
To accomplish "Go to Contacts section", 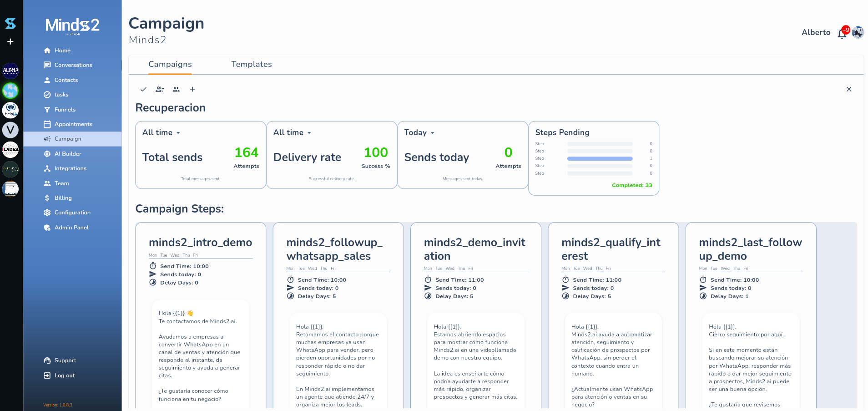I will point(72,80).
